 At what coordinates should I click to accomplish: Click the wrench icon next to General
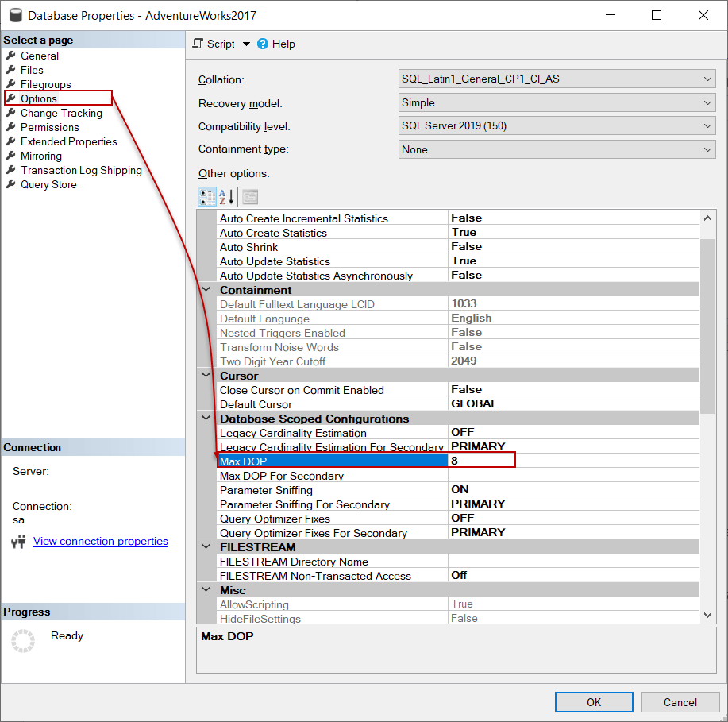(x=10, y=56)
